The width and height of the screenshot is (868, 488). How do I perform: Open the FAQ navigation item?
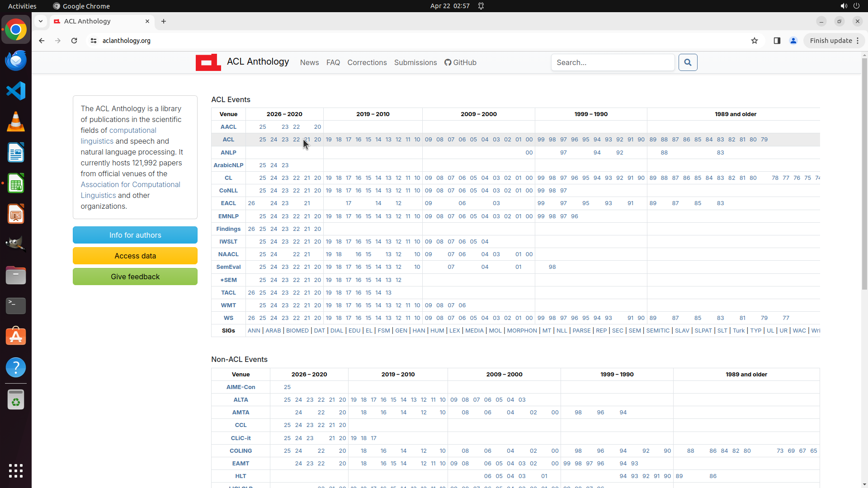tap(333, 62)
